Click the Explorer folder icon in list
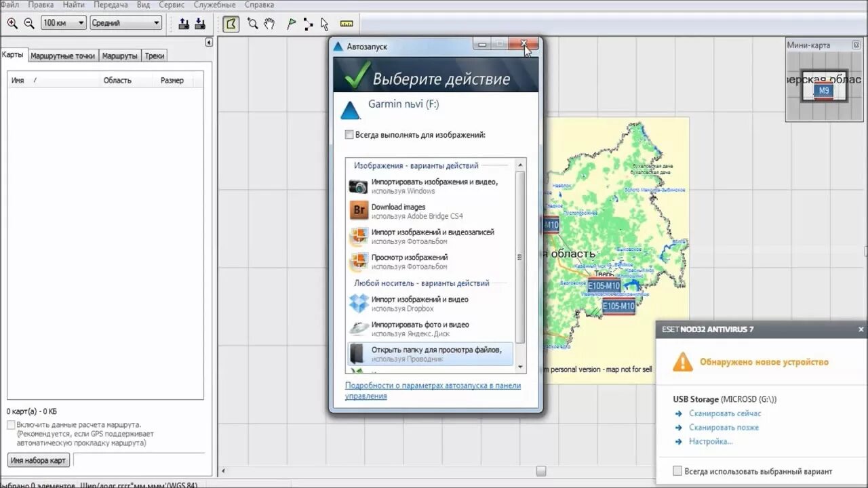The image size is (868, 488). [357, 354]
